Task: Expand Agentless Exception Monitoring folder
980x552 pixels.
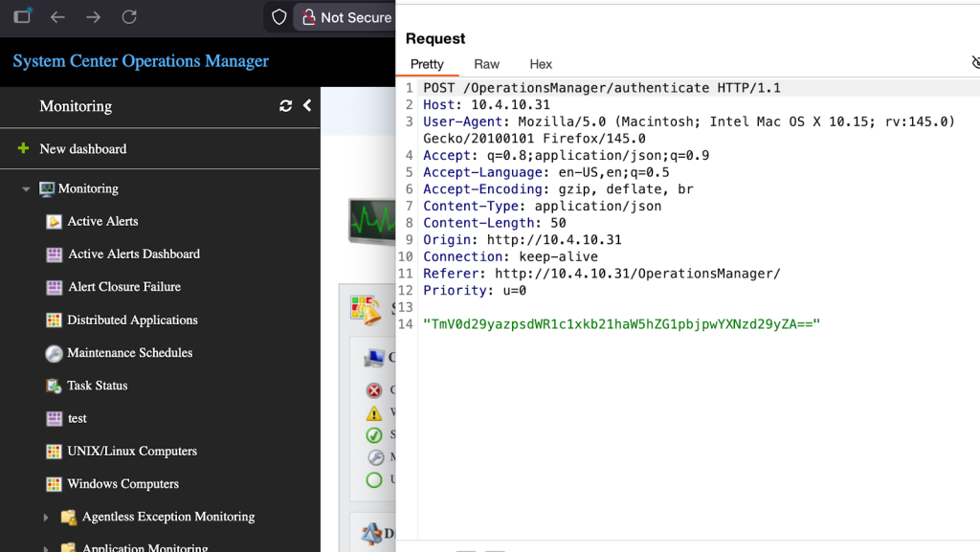Action: tap(46, 518)
